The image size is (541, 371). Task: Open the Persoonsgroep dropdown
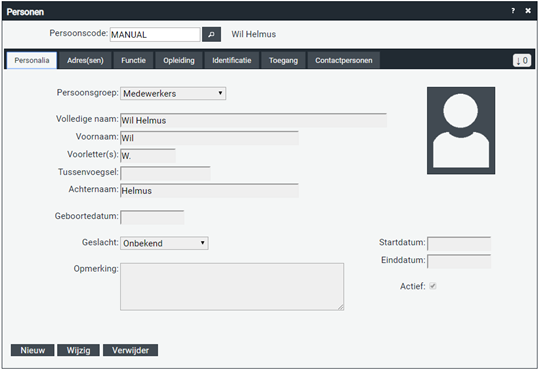[173, 94]
